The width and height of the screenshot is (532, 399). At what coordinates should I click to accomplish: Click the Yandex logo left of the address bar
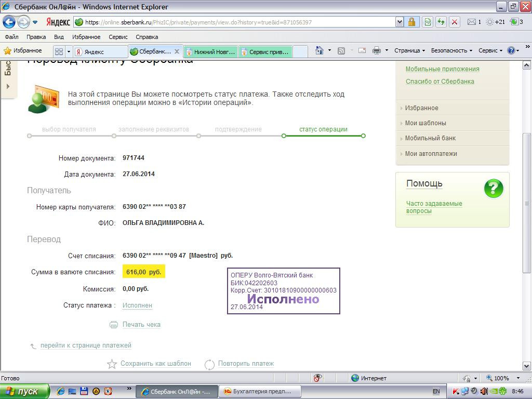(58, 22)
